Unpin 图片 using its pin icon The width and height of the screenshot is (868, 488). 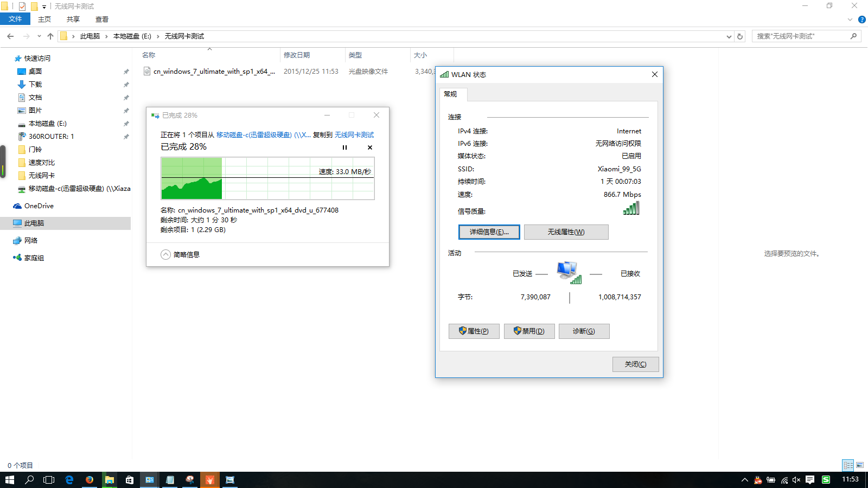[126, 111]
